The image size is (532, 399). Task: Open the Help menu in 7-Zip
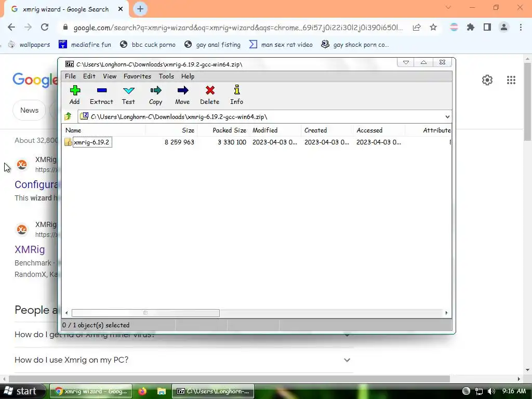click(188, 76)
